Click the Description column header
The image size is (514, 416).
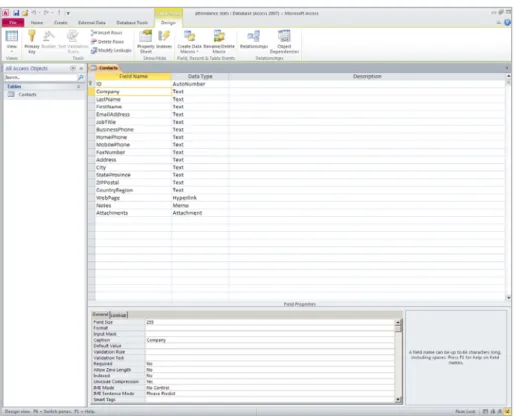tap(367, 76)
